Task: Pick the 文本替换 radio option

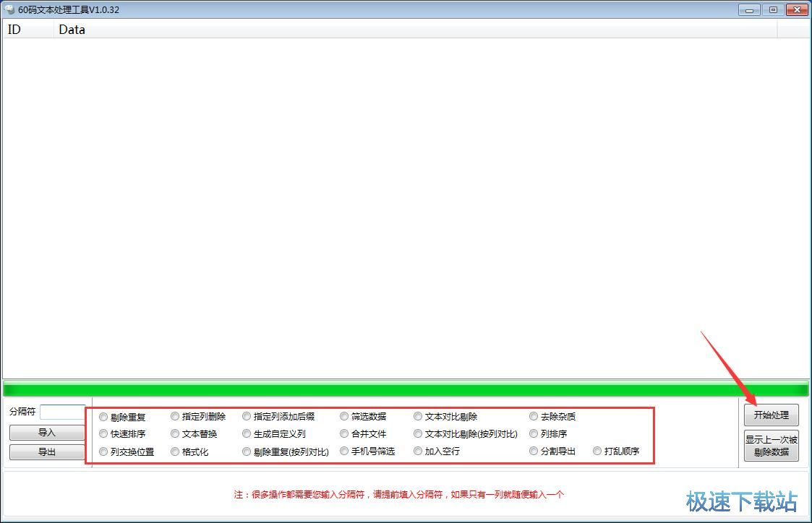Action: click(175, 434)
